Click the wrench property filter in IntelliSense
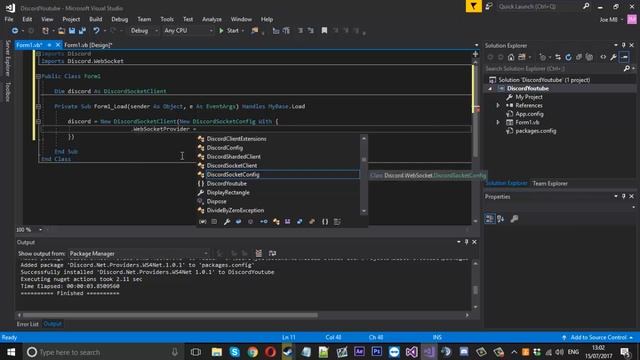 (x=227, y=222)
